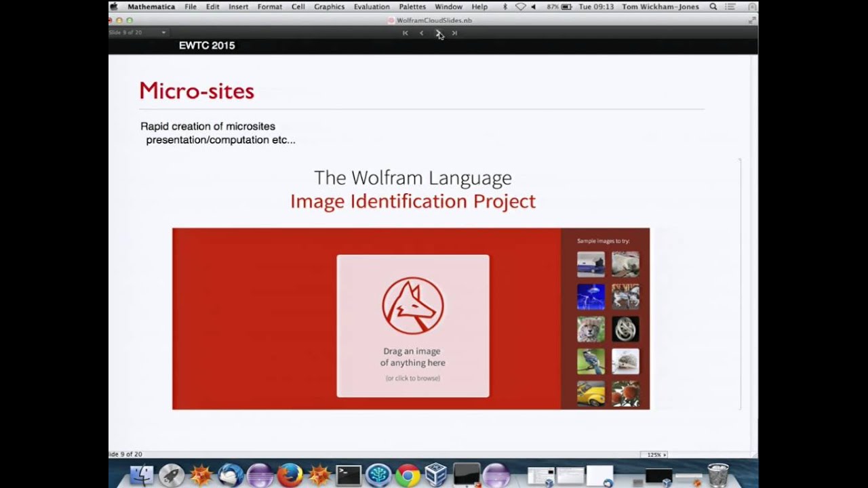Open the Mathematica application menu

click(152, 7)
